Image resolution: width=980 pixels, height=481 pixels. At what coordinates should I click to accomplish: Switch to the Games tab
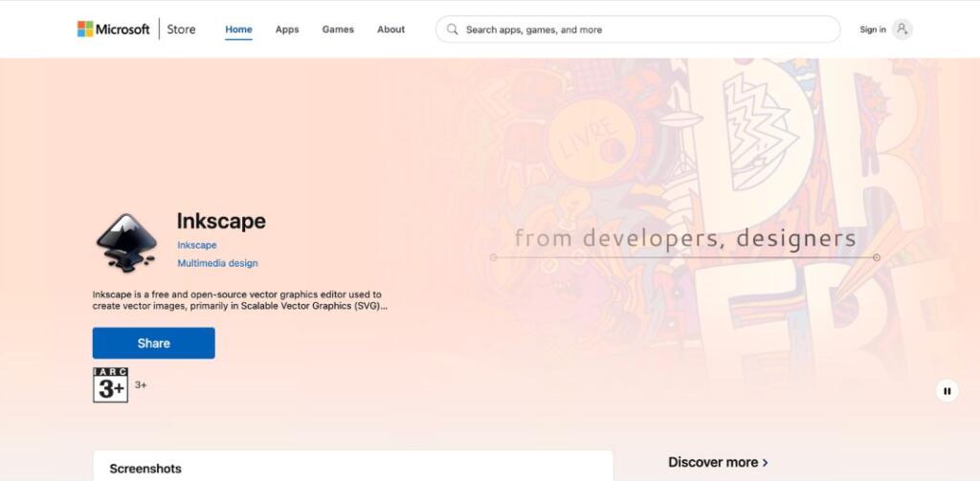coord(338,30)
